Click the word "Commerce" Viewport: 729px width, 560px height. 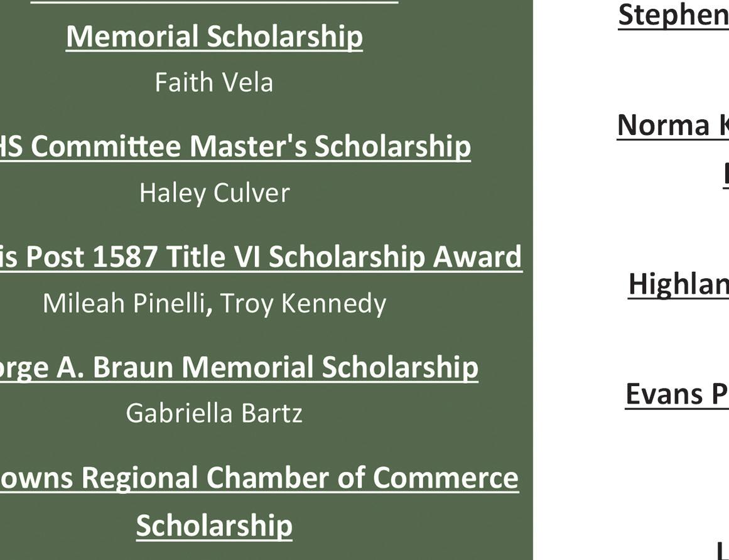point(445,478)
